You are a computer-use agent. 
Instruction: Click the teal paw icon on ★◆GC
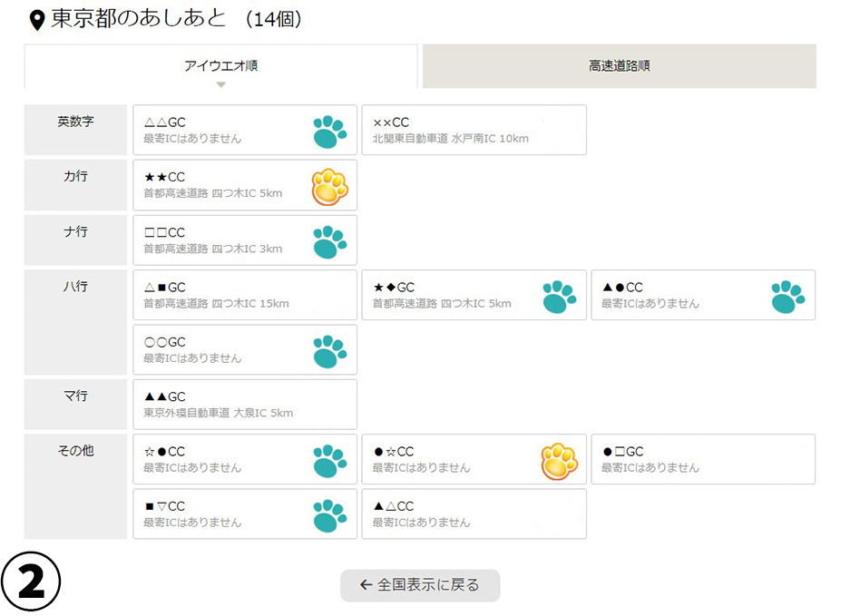pos(559,297)
